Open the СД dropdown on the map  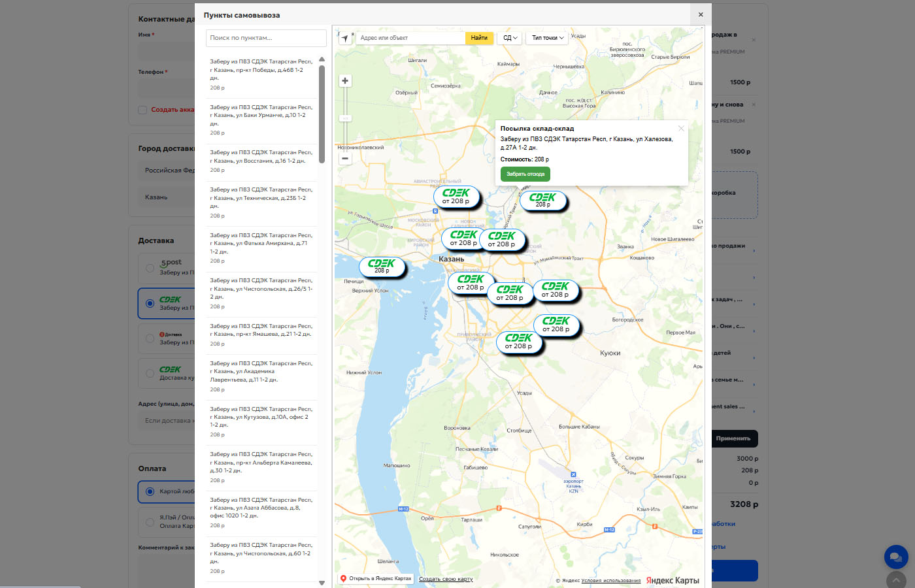tap(510, 38)
